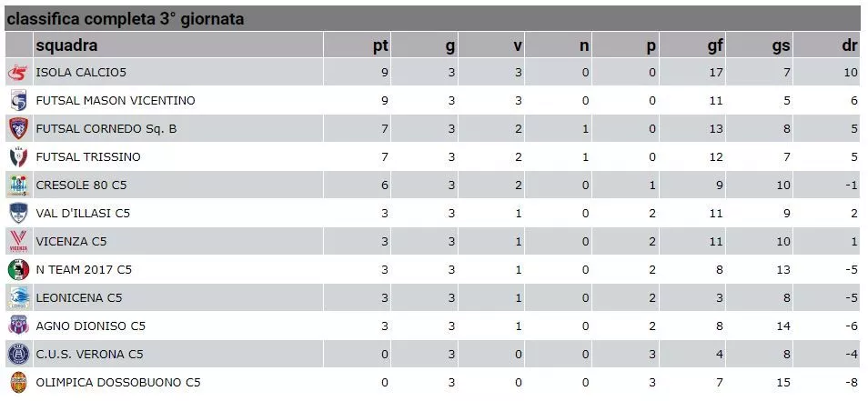Select the 'dr' goal difference header
The width and height of the screenshot is (868, 401).
pyautogui.click(x=850, y=45)
